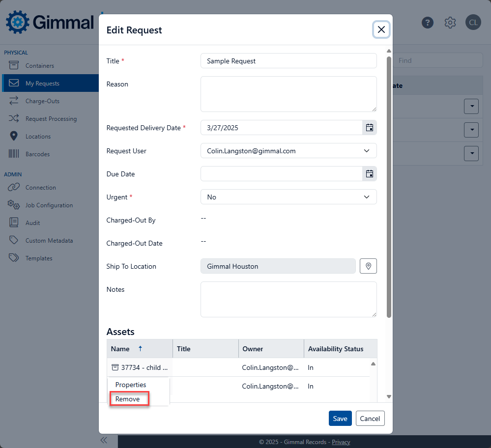Open Custom Metadata in the Admin section

click(x=49, y=240)
